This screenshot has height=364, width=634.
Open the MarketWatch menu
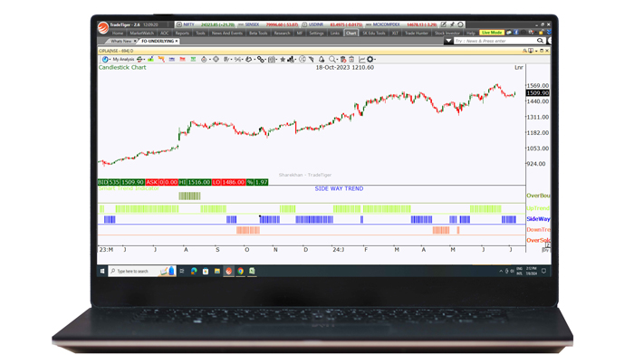tap(141, 34)
